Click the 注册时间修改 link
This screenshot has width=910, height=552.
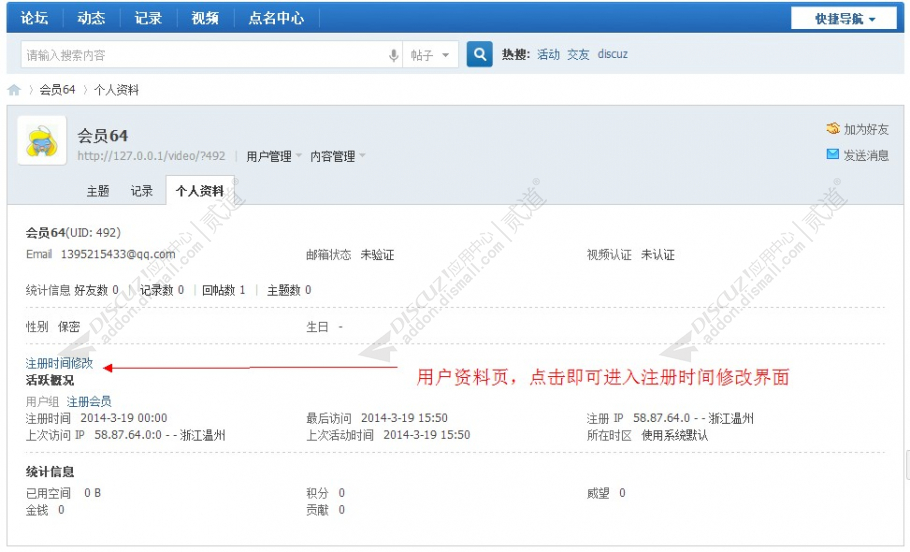pyautogui.click(x=59, y=363)
